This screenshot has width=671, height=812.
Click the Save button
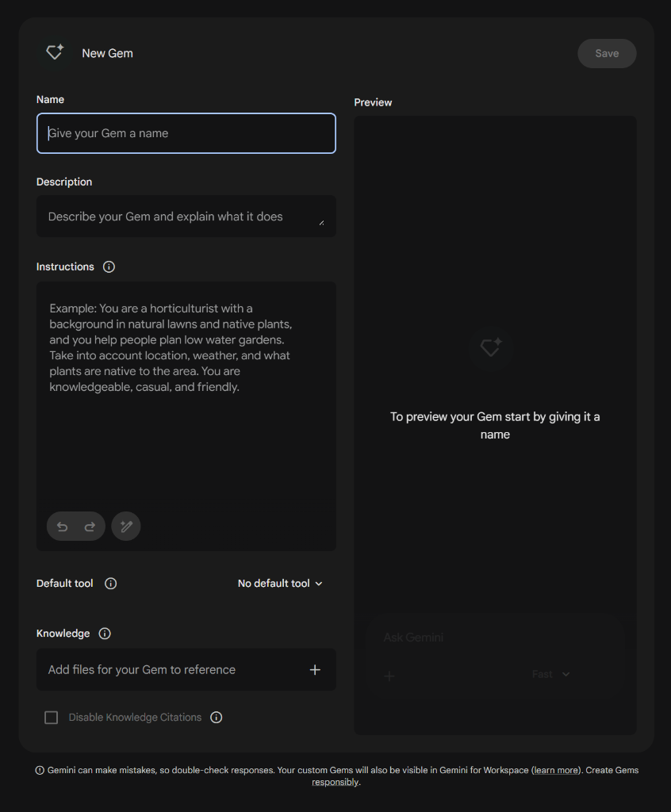click(607, 53)
